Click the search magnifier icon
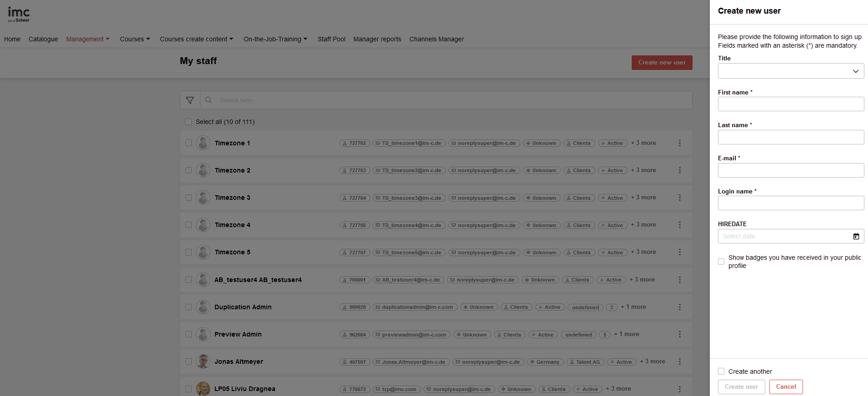The width and height of the screenshot is (868, 396). tap(209, 100)
